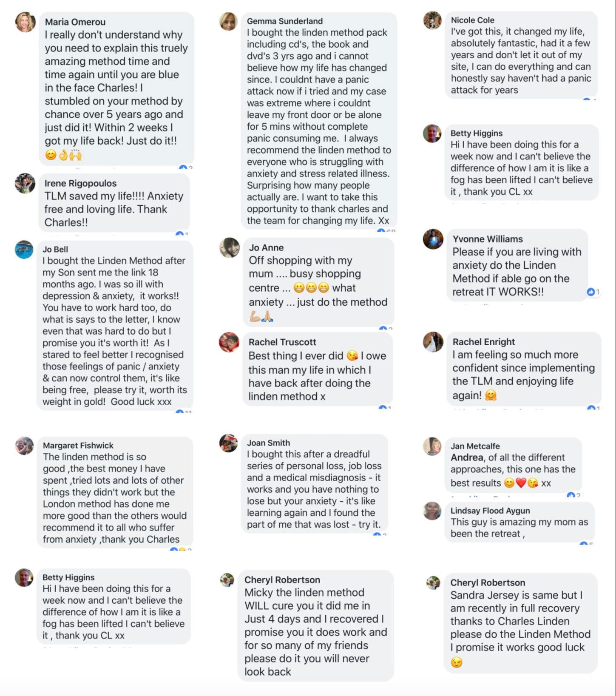
Task: Open Maria Omerou's profile picture
Action: (x=25, y=22)
